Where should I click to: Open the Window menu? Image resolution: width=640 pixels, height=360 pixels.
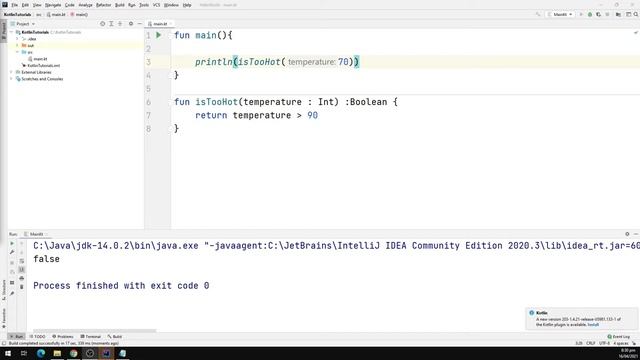tap(171, 5)
